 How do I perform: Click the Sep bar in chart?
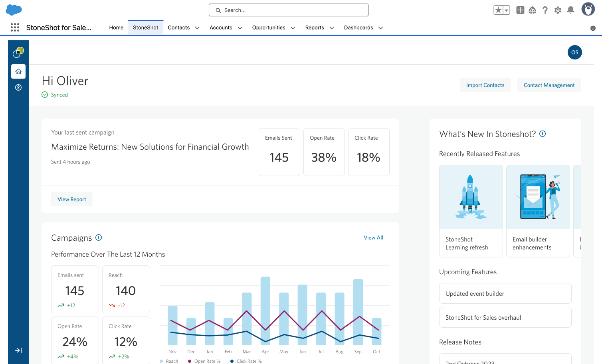coord(358,312)
